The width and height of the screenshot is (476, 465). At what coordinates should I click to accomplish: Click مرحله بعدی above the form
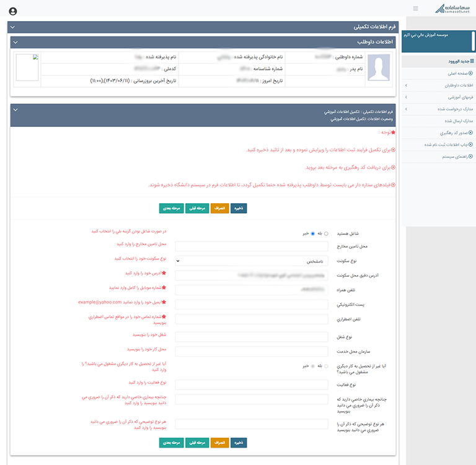tap(172, 208)
